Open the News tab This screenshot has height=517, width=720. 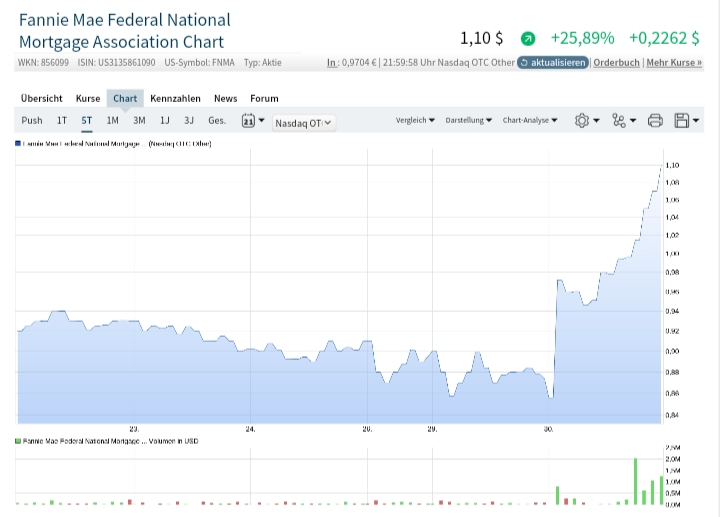coord(225,98)
